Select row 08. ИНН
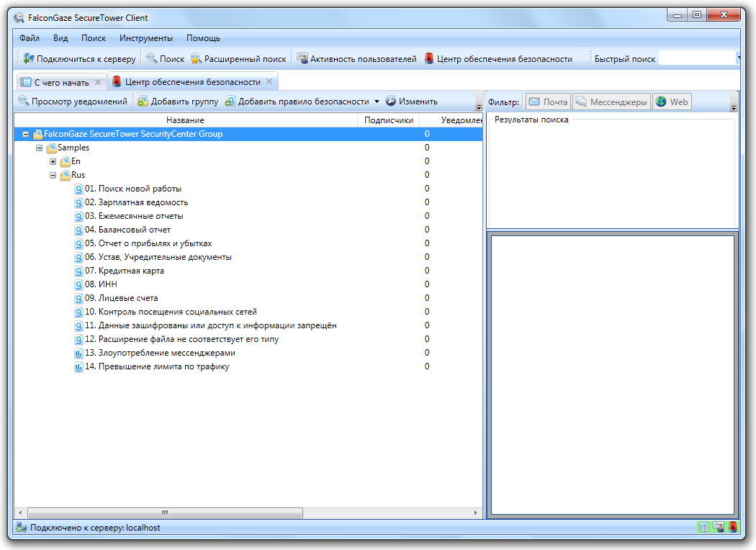 point(248,284)
